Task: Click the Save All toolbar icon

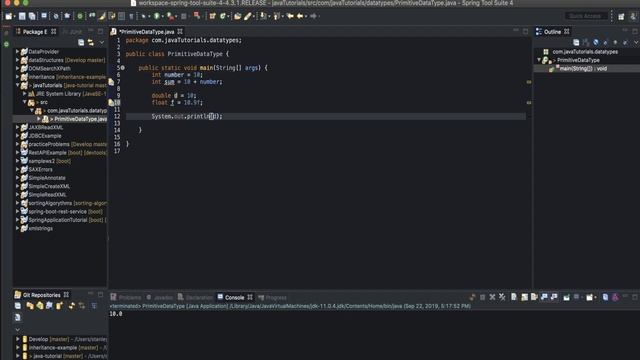Action: pos(31,16)
